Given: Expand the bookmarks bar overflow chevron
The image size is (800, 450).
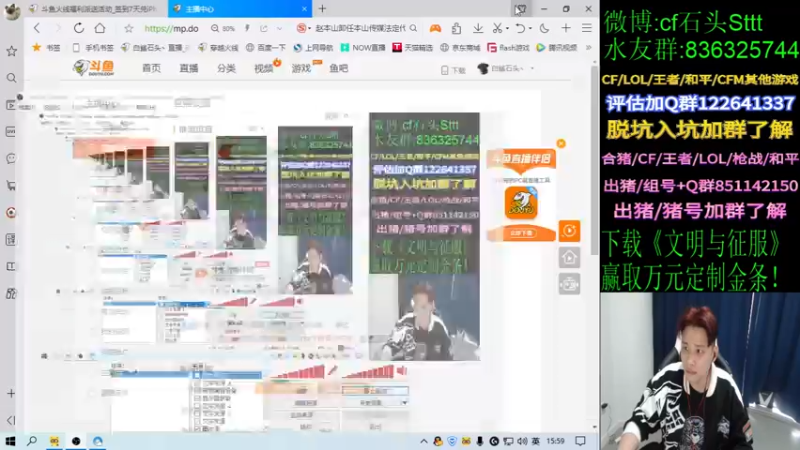Looking at the screenshot, I should tap(588, 47).
